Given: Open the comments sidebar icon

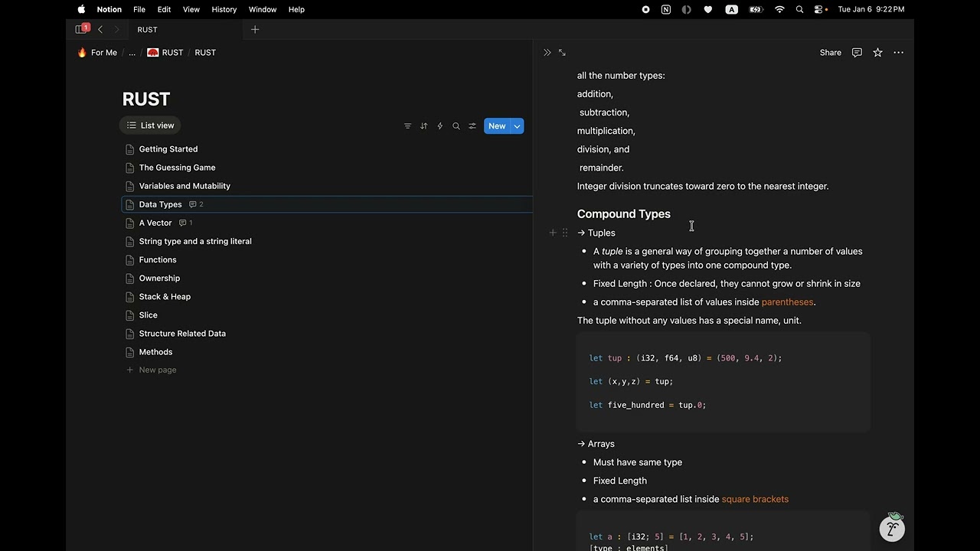Looking at the screenshot, I should (x=857, y=53).
